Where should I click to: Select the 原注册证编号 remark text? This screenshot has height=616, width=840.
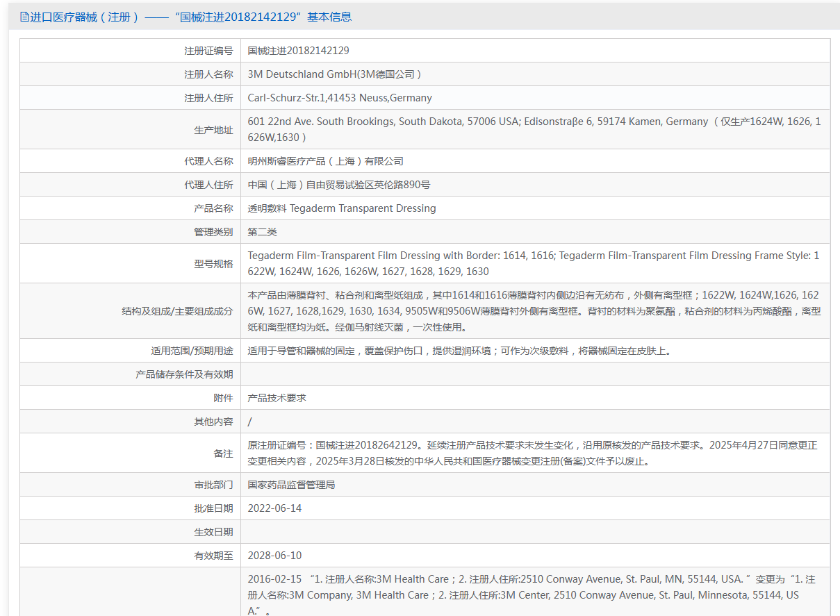(x=533, y=453)
